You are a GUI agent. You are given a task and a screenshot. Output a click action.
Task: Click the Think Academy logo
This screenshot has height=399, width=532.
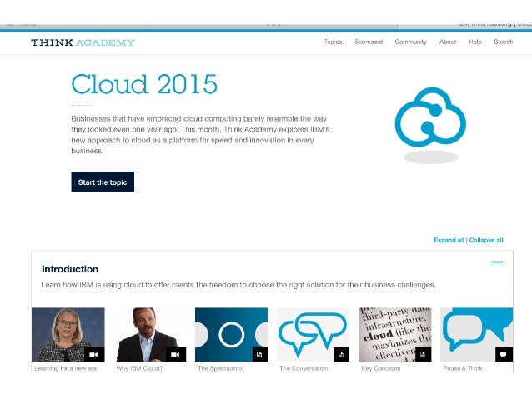click(83, 42)
